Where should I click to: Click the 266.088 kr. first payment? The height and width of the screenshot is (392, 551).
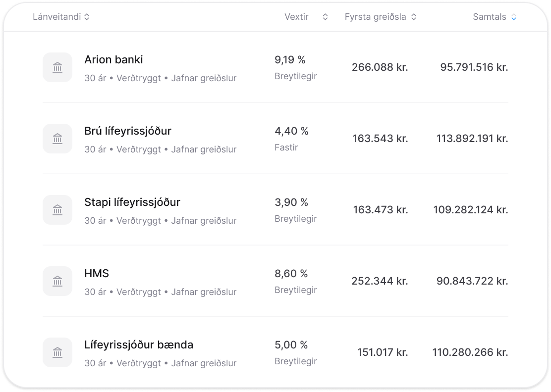[x=380, y=67]
